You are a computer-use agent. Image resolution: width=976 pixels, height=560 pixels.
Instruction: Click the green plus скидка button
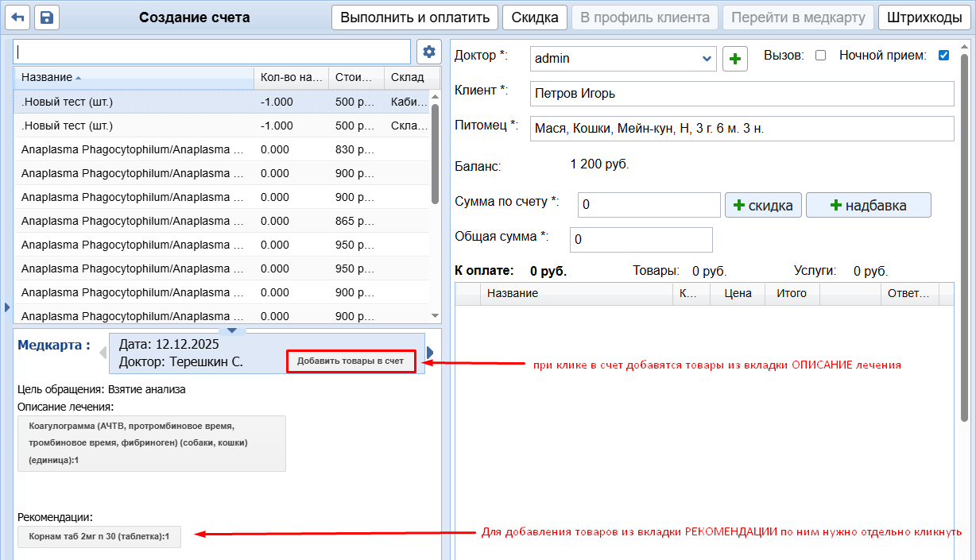pos(763,205)
